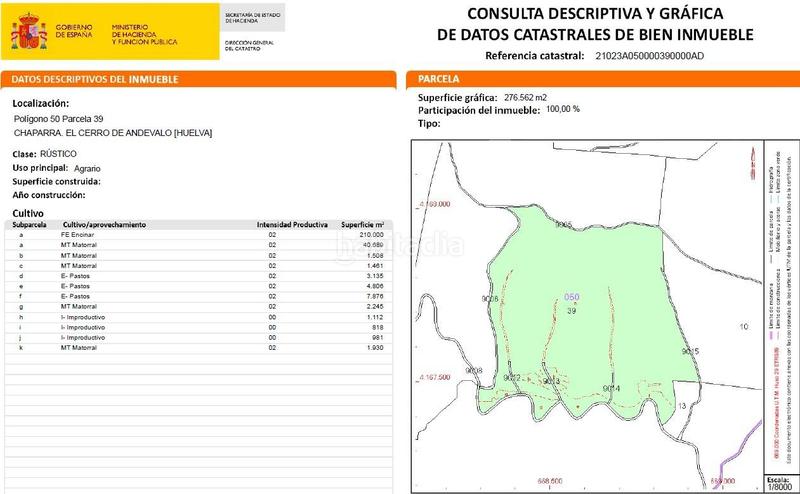Click surface value 40.689 for Matorral
This screenshot has height=494, width=800.
click(x=373, y=245)
